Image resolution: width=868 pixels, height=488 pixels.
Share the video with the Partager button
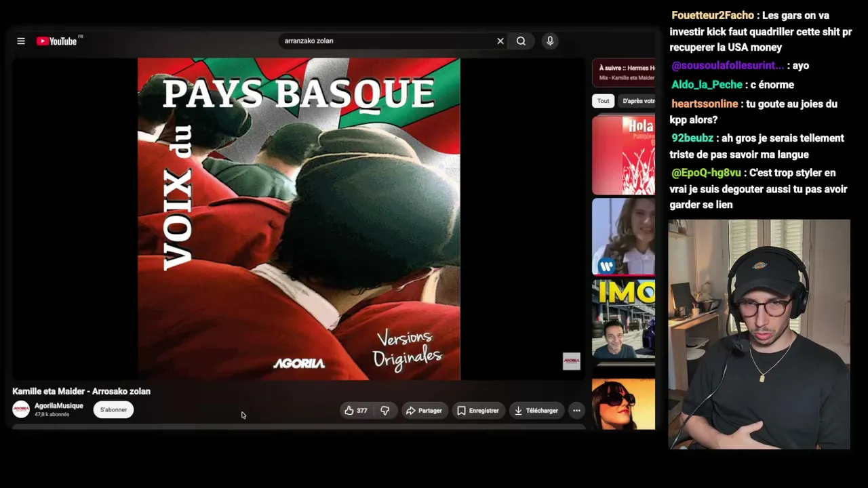point(424,411)
